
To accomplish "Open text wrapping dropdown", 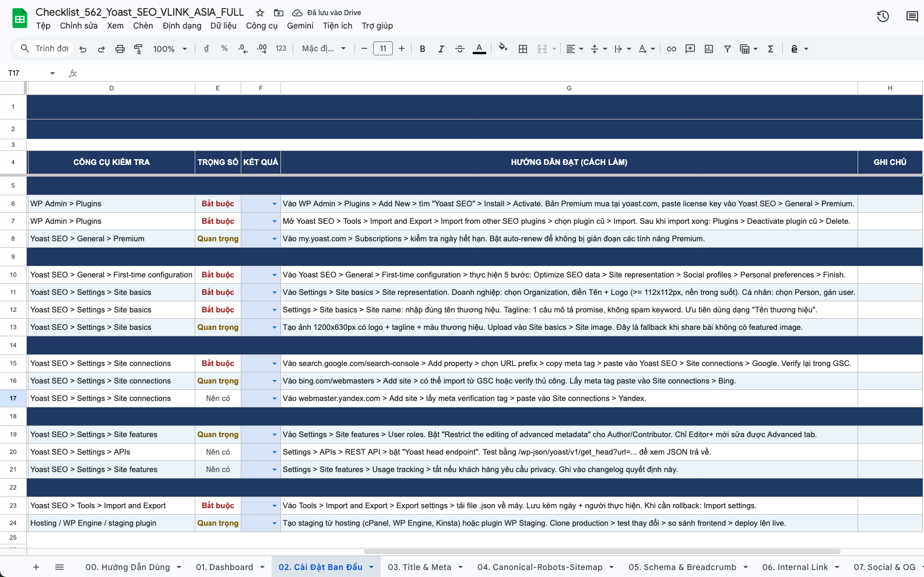I will tap(623, 49).
